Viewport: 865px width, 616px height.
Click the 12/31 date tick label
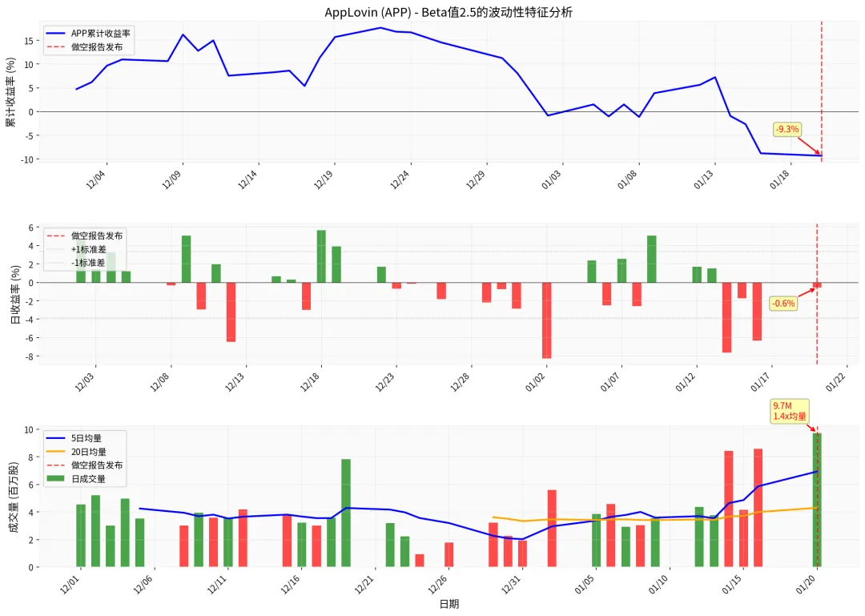[x=511, y=585]
